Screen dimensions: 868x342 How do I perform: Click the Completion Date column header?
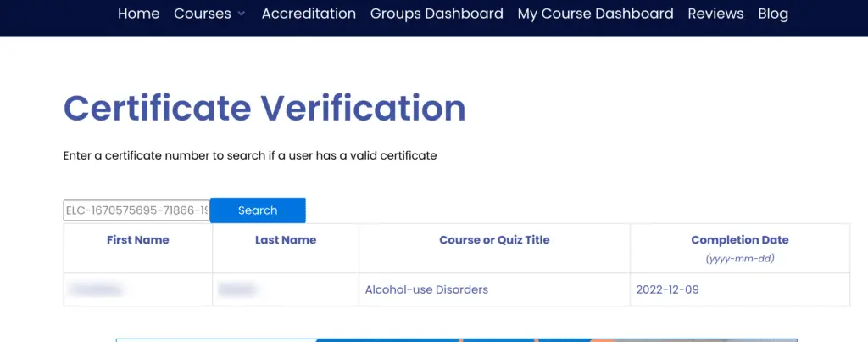tap(739, 240)
